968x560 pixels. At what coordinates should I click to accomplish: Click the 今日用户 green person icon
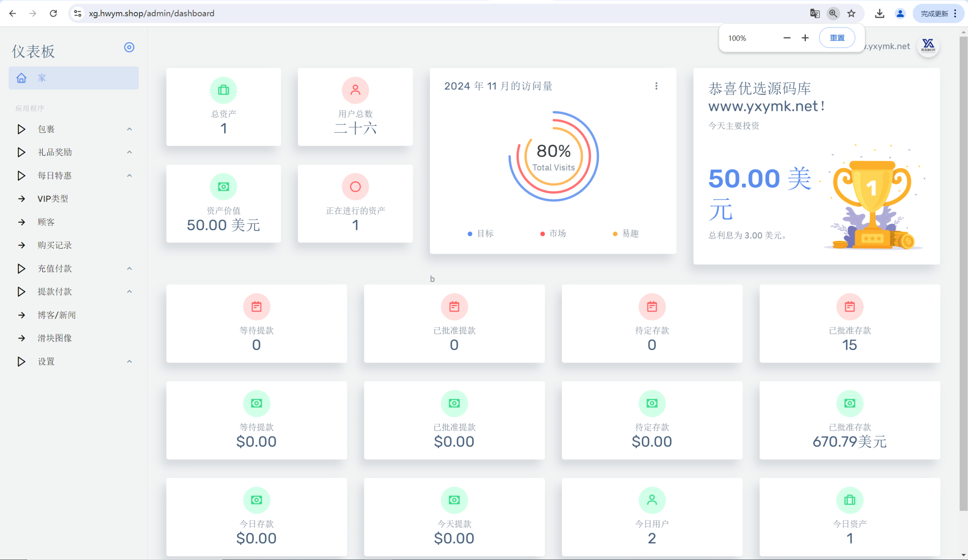click(x=652, y=500)
